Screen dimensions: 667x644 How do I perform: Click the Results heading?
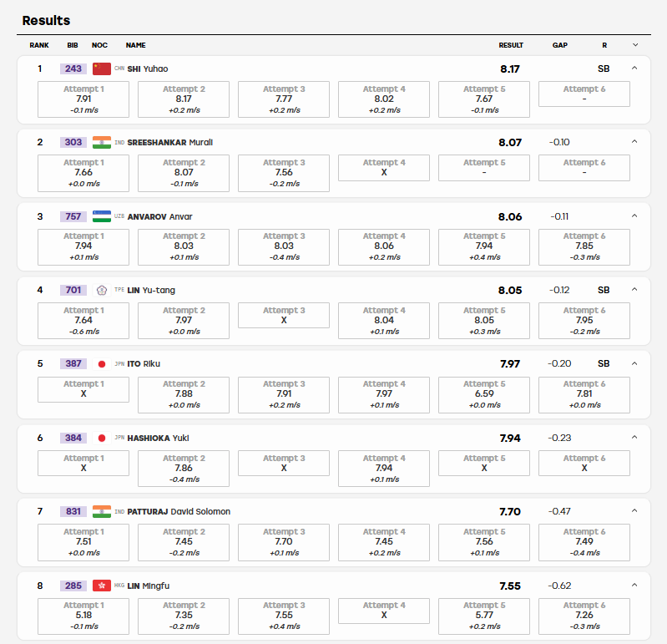[x=46, y=20]
